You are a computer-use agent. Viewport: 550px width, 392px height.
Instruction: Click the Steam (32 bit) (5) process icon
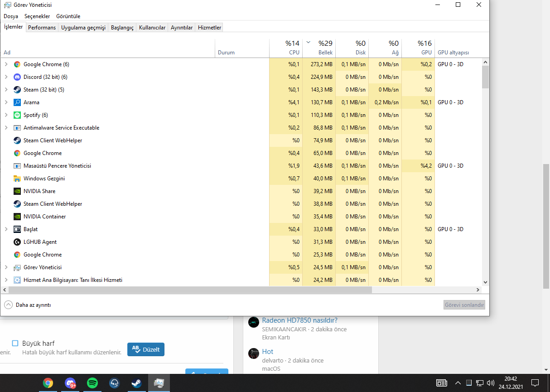click(17, 90)
